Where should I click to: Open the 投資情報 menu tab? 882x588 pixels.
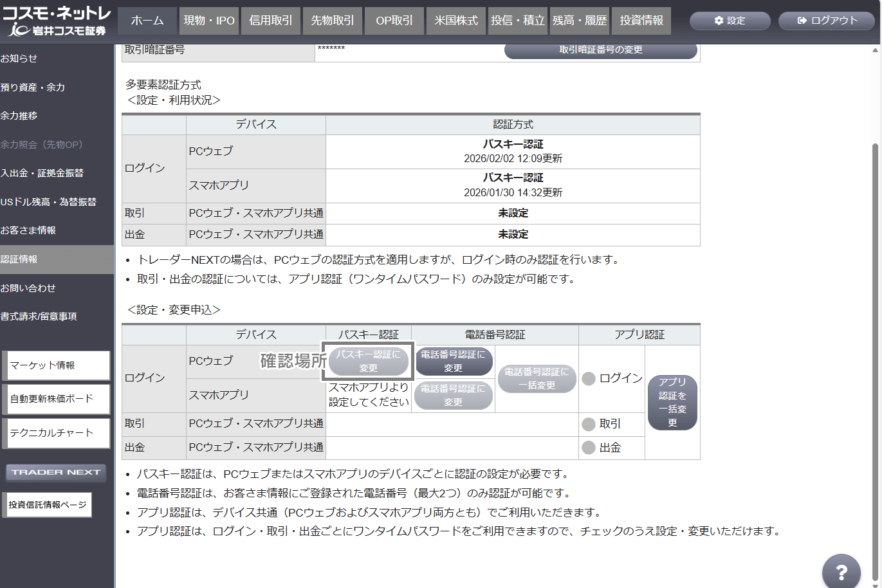tap(641, 21)
